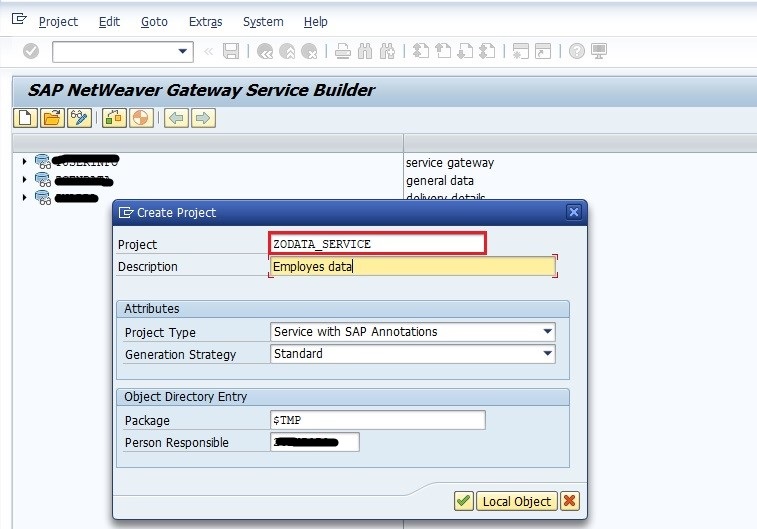Click the Create Project blank page icon

26,118
